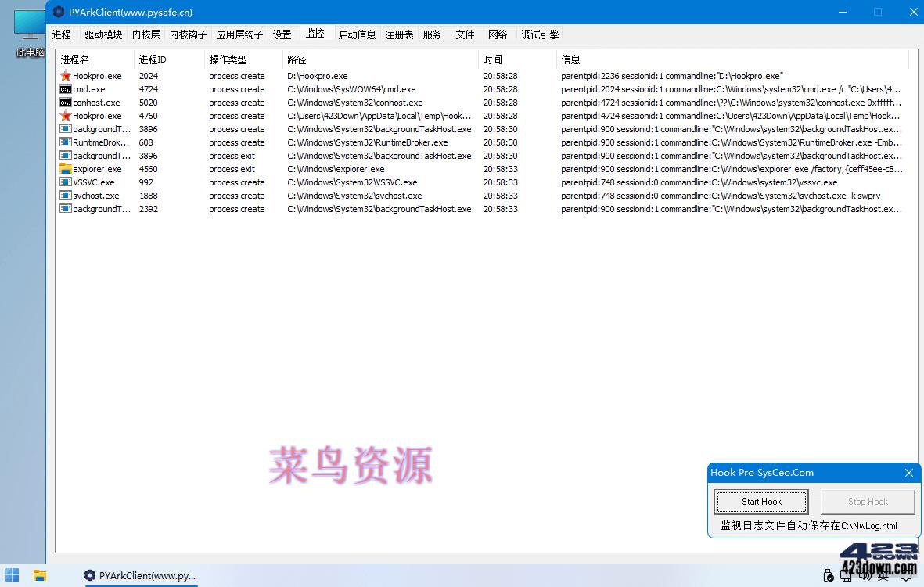Click the VSSVC.exe process icon

pyautogui.click(x=66, y=182)
